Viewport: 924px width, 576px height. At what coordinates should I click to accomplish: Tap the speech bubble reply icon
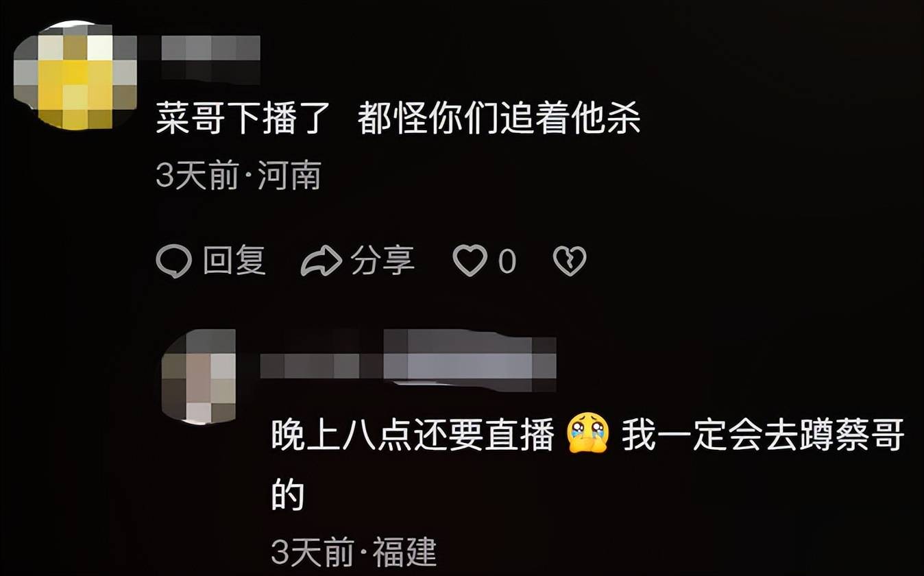[x=173, y=261]
